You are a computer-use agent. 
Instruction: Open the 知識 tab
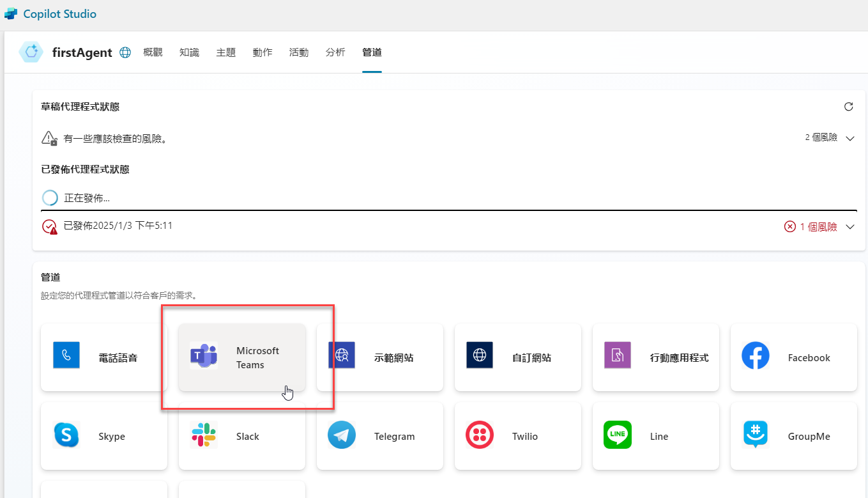point(190,52)
